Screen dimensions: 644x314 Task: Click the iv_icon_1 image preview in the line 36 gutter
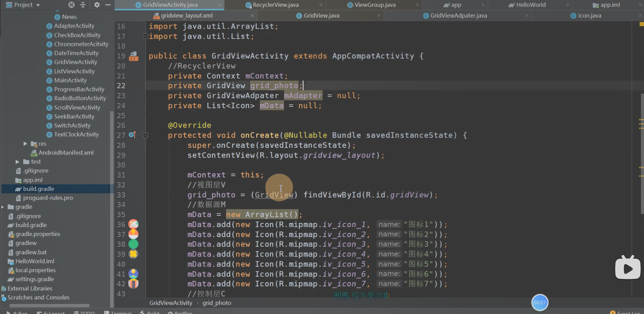[x=133, y=224]
